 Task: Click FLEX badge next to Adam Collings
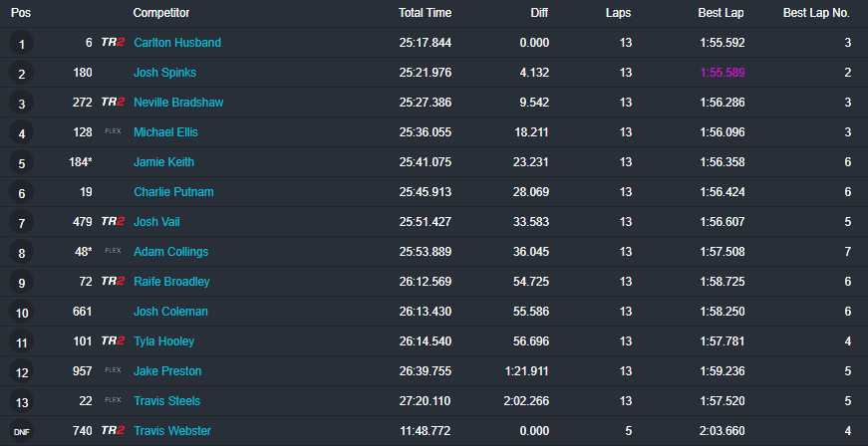click(113, 251)
